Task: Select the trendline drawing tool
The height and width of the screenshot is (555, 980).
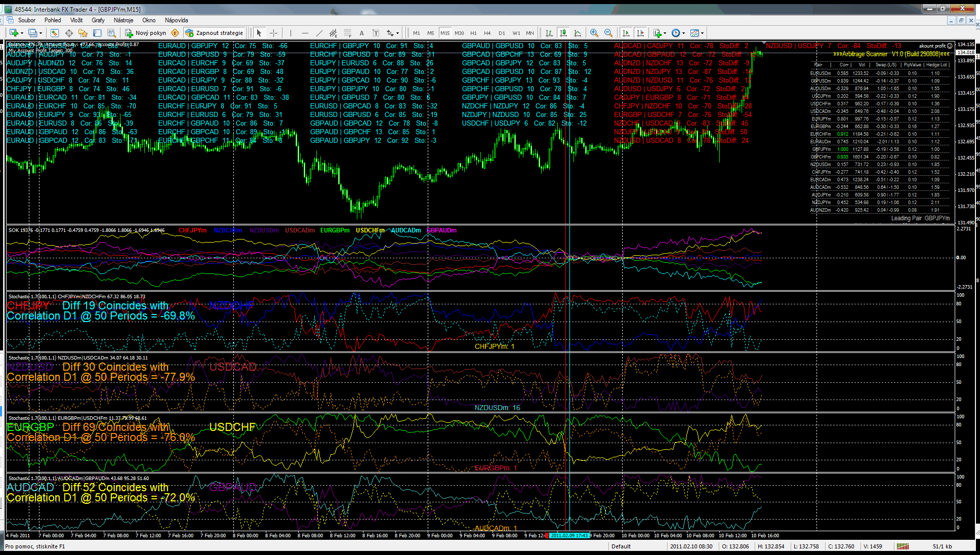Action: click(x=319, y=33)
